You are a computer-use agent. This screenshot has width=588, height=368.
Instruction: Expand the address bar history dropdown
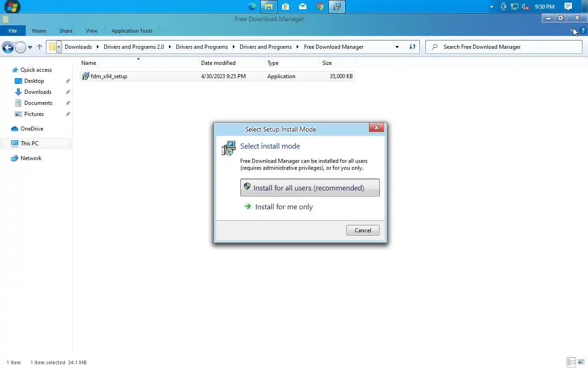coord(397,47)
